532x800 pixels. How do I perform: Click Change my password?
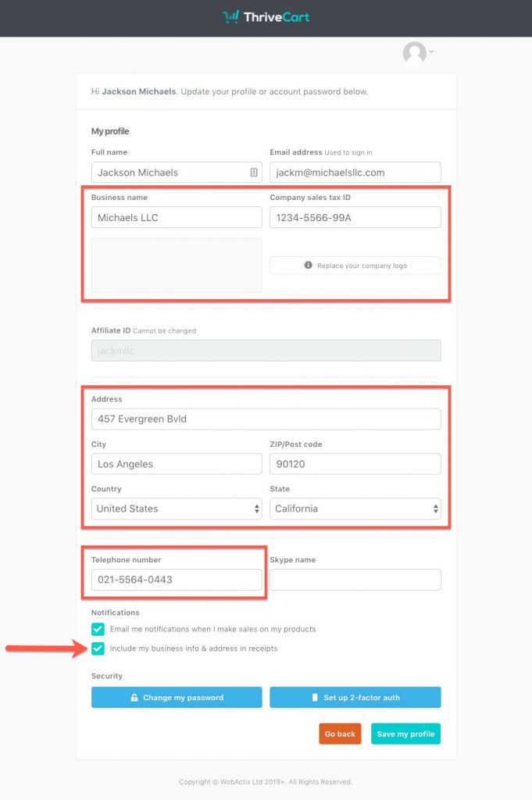[176, 697]
